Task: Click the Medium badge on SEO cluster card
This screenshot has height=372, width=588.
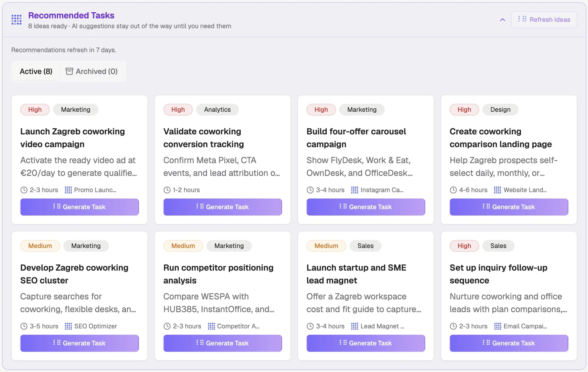Action: [40, 246]
